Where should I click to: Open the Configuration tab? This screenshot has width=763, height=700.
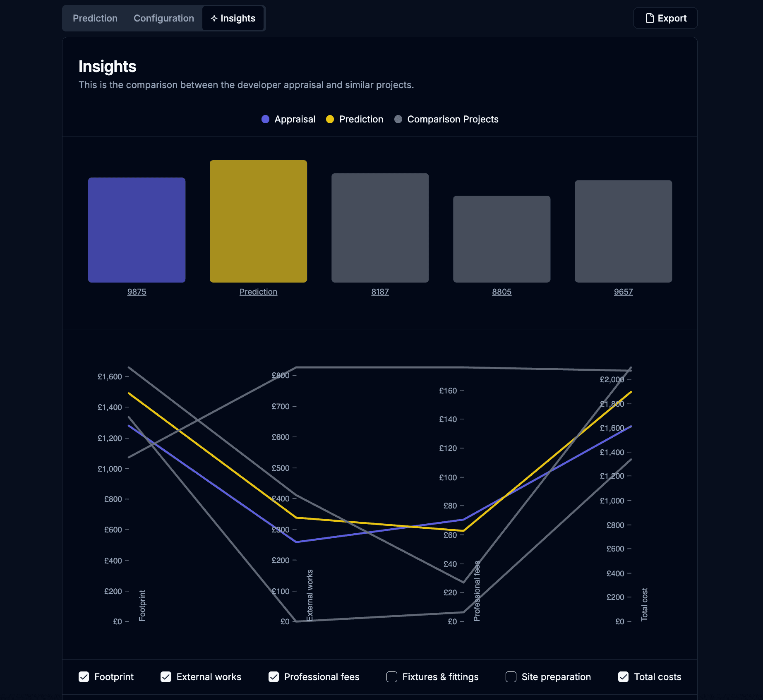pyautogui.click(x=164, y=18)
